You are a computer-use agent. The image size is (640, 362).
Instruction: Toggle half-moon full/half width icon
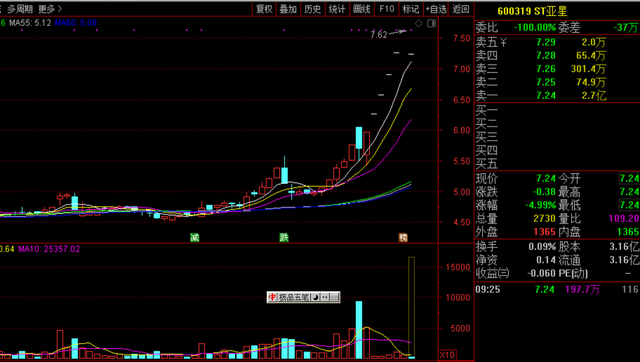(x=316, y=297)
